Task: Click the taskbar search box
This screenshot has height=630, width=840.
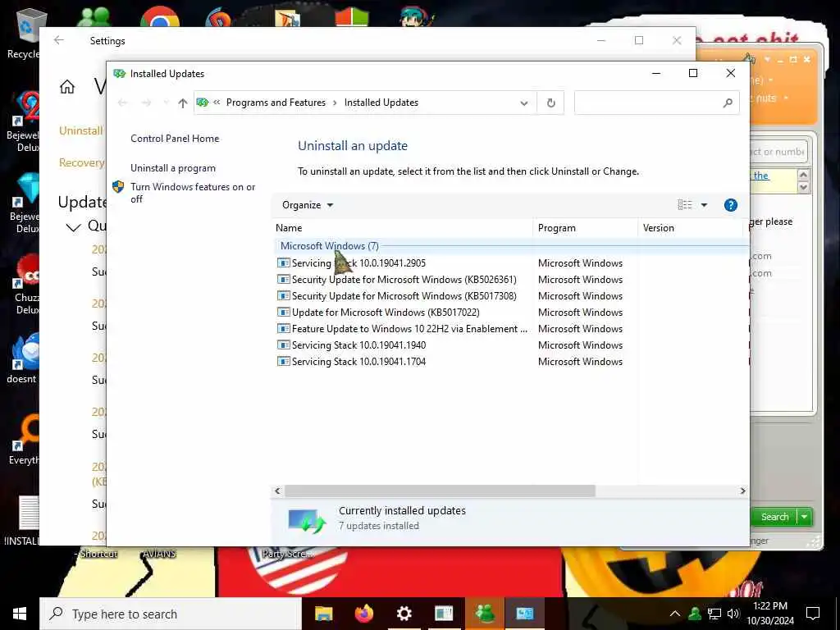Action: tap(171, 614)
